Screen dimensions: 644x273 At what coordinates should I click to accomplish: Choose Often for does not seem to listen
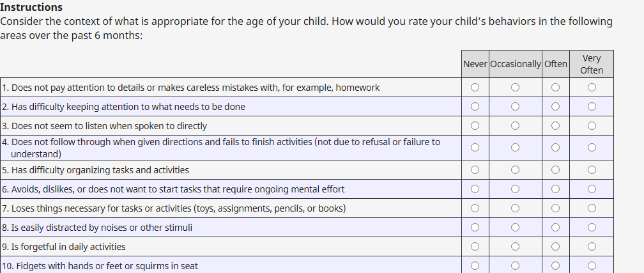(556, 126)
